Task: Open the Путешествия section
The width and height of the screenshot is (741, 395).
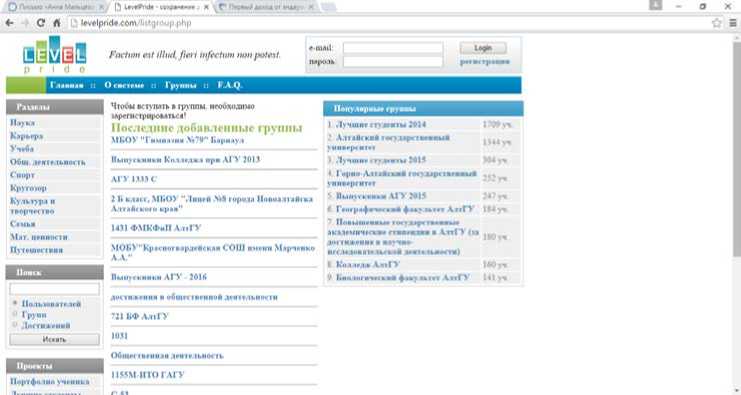Action: [x=36, y=250]
